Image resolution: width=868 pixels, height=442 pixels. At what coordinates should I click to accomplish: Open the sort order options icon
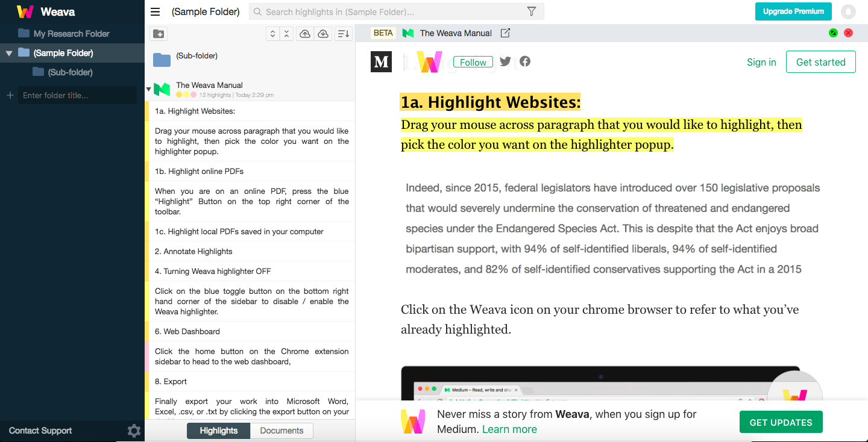pos(343,34)
